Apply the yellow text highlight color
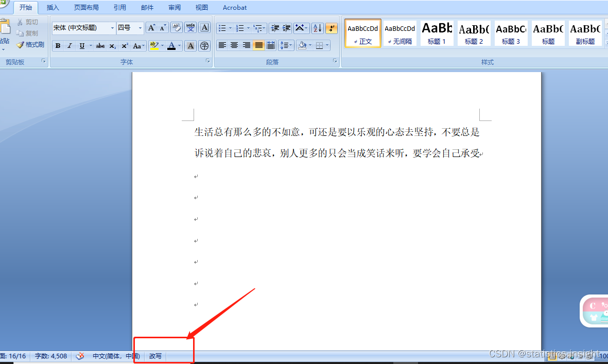Image resolution: width=608 pixels, height=364 pixels. pos(154,46)
